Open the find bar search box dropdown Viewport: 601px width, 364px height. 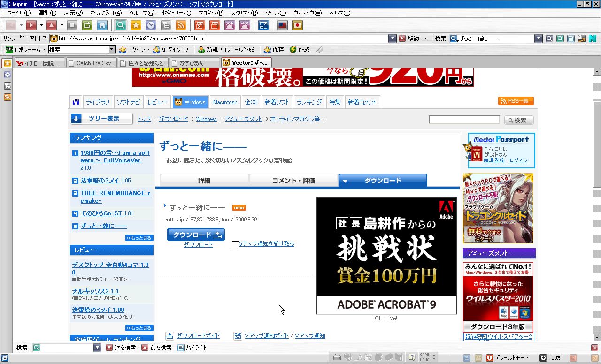[x=97, y=348]
